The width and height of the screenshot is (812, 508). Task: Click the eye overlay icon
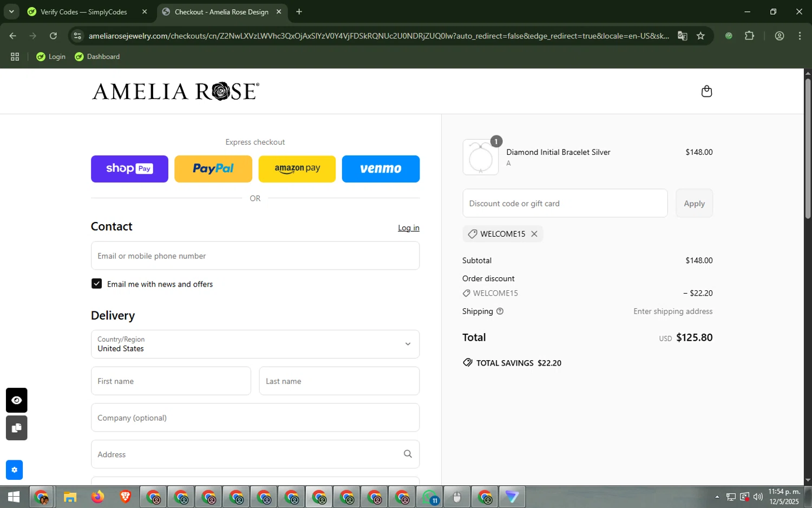coord(17,400)
